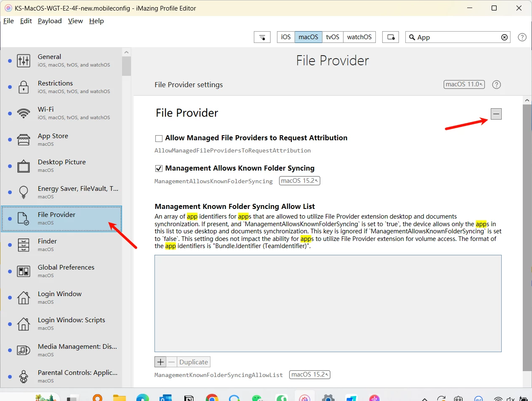Click the device button right of watchOS
The height and width of the screenshot is (401, 532).
[x=390, y=37]
